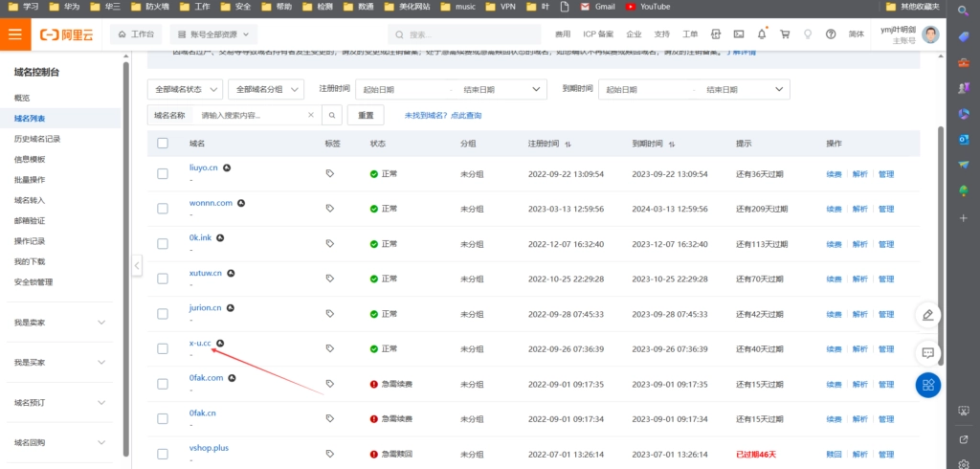
Task: Expand the 我是卖家 sidebar section
Action: (60, 323)
